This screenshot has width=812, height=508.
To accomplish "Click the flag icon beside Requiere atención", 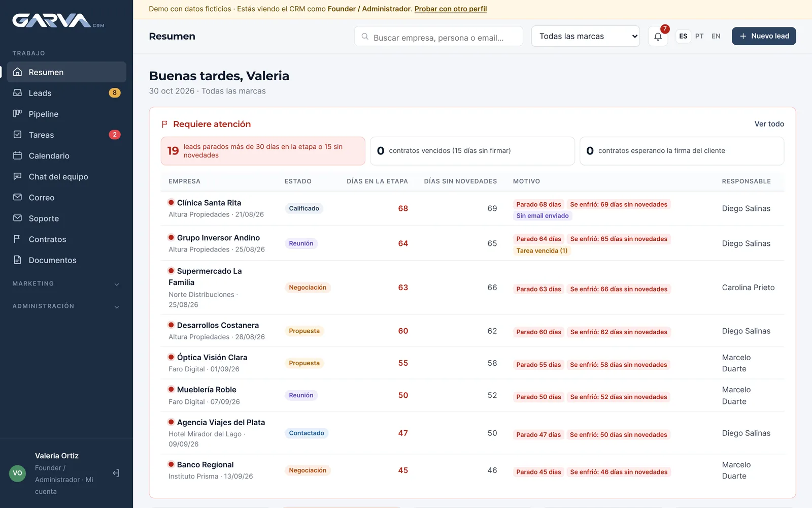I will (x=164, y=124).
